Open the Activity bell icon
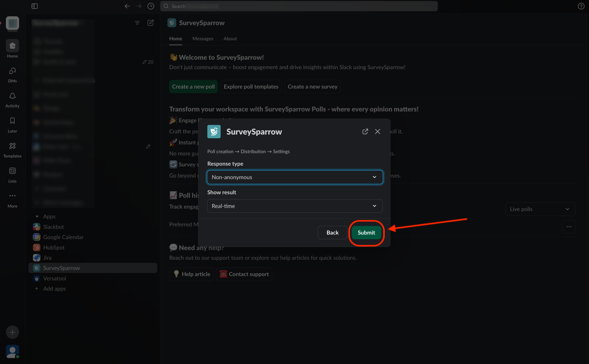 [x=12, y=99]
